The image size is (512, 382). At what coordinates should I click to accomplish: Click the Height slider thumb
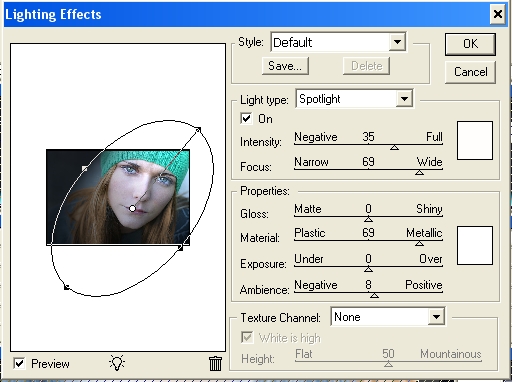coord(388,364)
